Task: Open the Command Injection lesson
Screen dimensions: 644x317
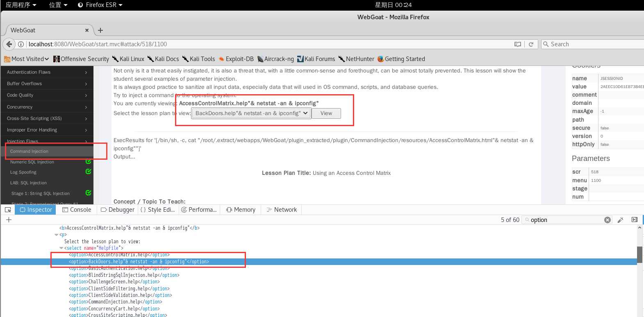Action: point(29,152)
